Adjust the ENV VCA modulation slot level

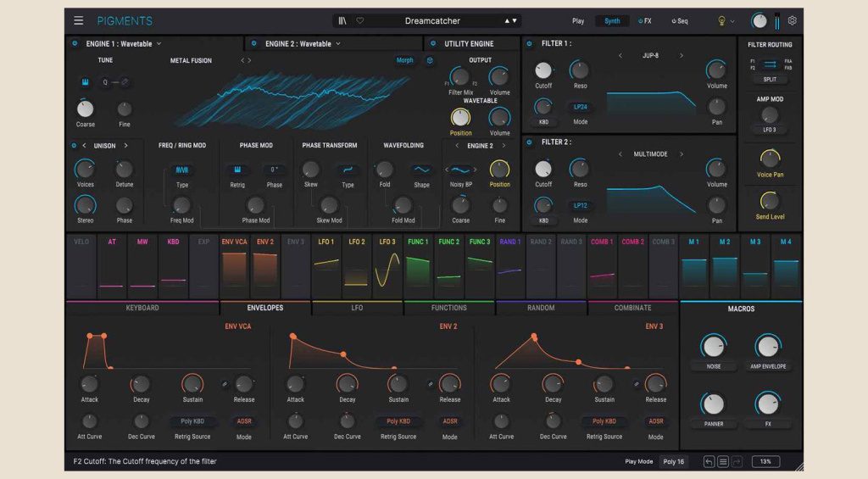[234, 266]
